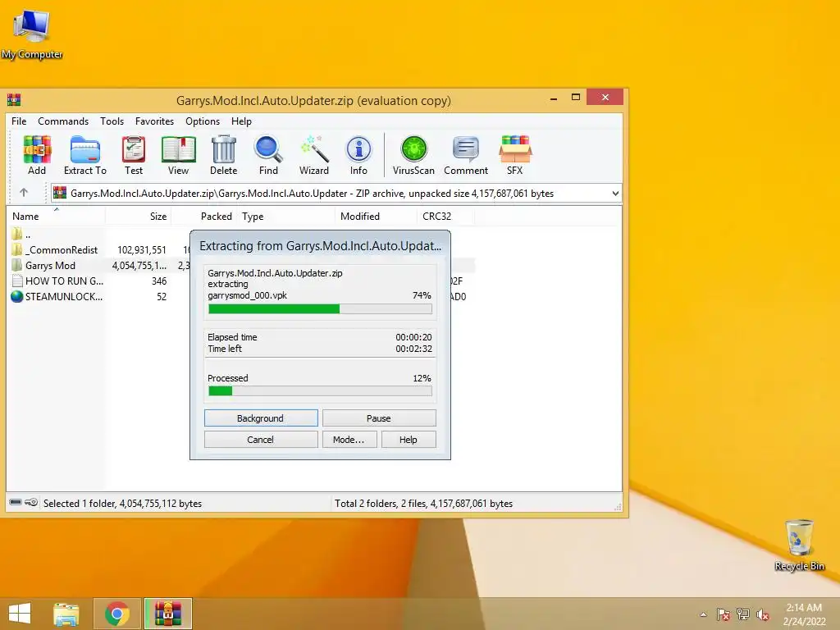
Task: Select the parent folder '..' entry
Action: (21, 234)
